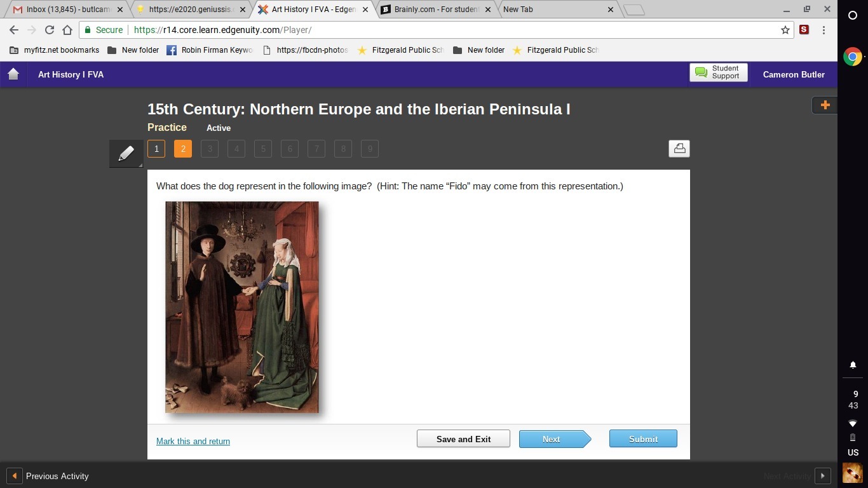868x488 pixels.
Task: Open the red S browser extension
Action: pos(804,30)
